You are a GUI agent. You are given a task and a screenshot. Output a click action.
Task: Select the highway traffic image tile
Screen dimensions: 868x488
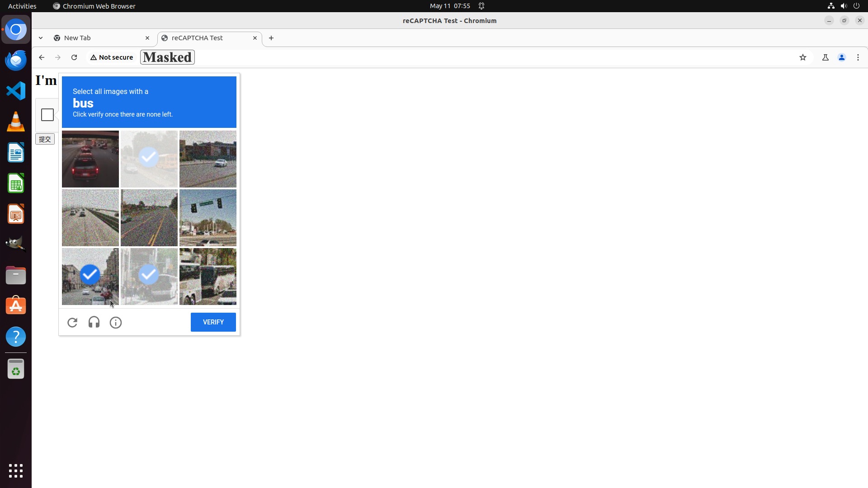click(x=90, y=218)
